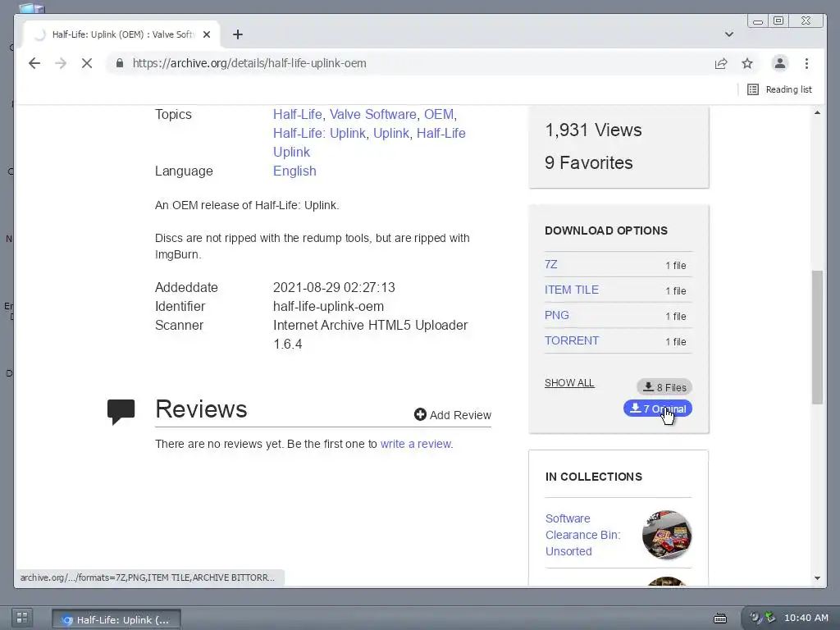840x630 pixels.
Task: Click the taskbar clock 10:40 AM
Action: click(x=806, y=618)
